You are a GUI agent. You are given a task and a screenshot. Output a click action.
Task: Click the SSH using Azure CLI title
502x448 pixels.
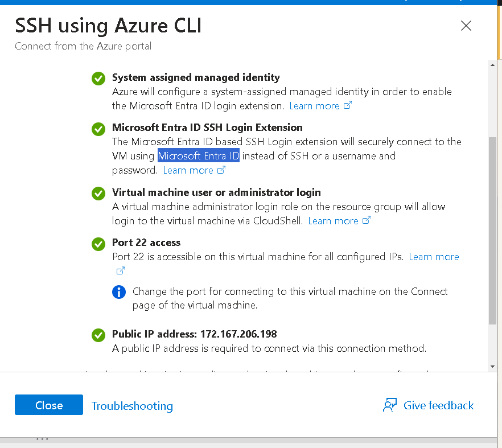point(108,25)
